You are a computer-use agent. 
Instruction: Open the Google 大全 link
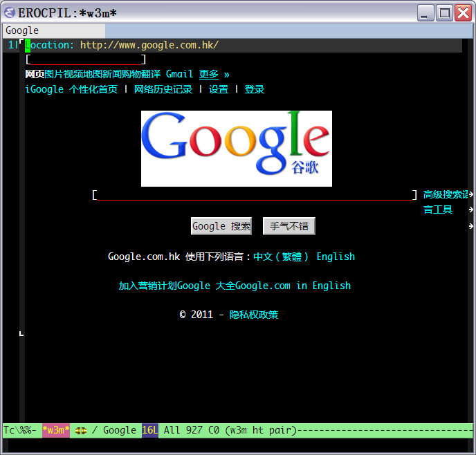(205, 286)
